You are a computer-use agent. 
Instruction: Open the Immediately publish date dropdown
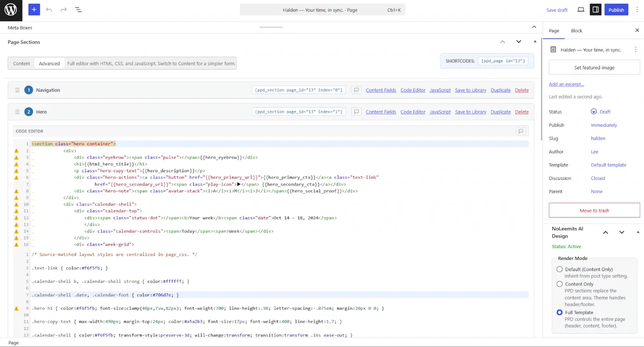pos(604,125)
